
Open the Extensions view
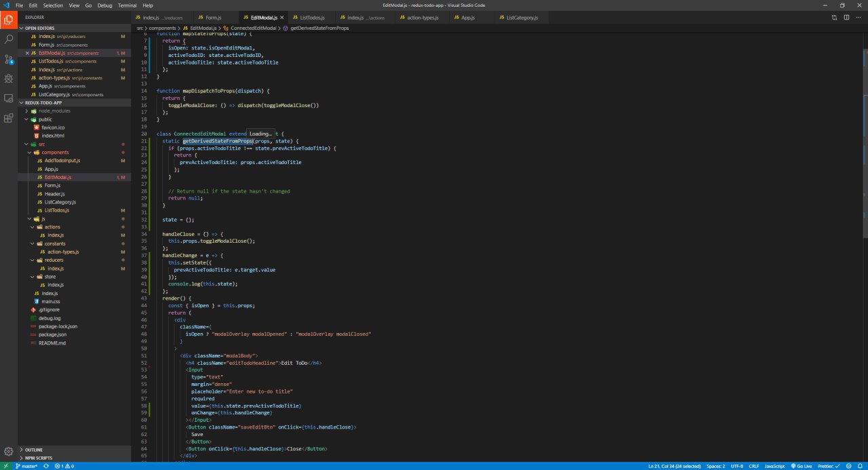click(9, 118)
